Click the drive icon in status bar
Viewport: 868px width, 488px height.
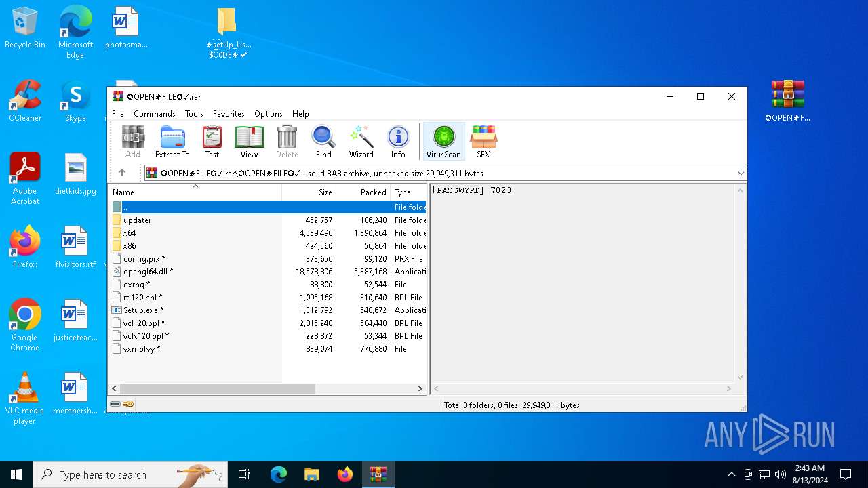click(x=115, y=405)
